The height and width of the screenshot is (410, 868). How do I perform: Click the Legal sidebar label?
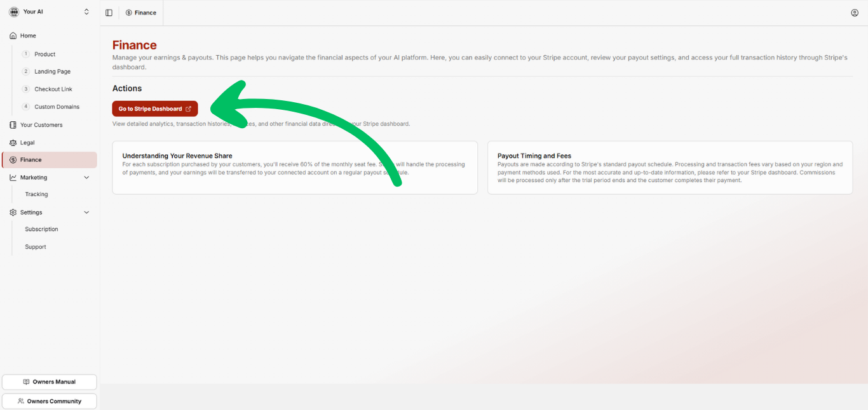pos(27,143)
